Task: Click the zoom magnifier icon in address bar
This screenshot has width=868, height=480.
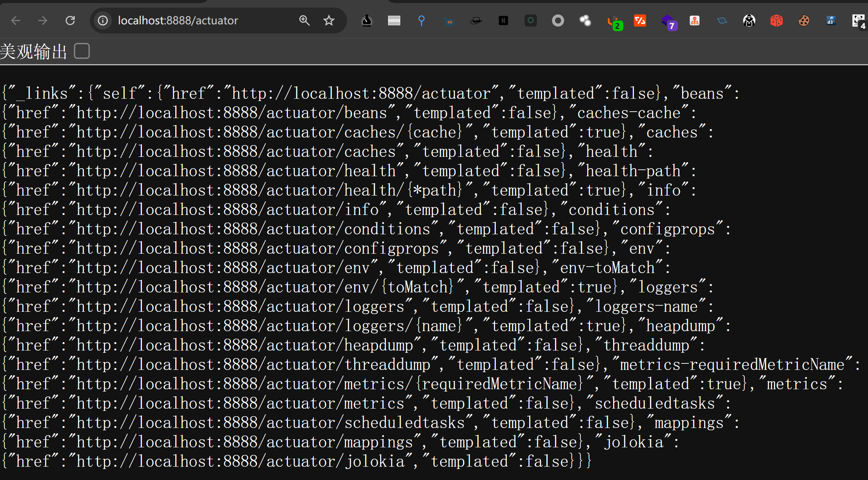Action: tap(304, 21)
